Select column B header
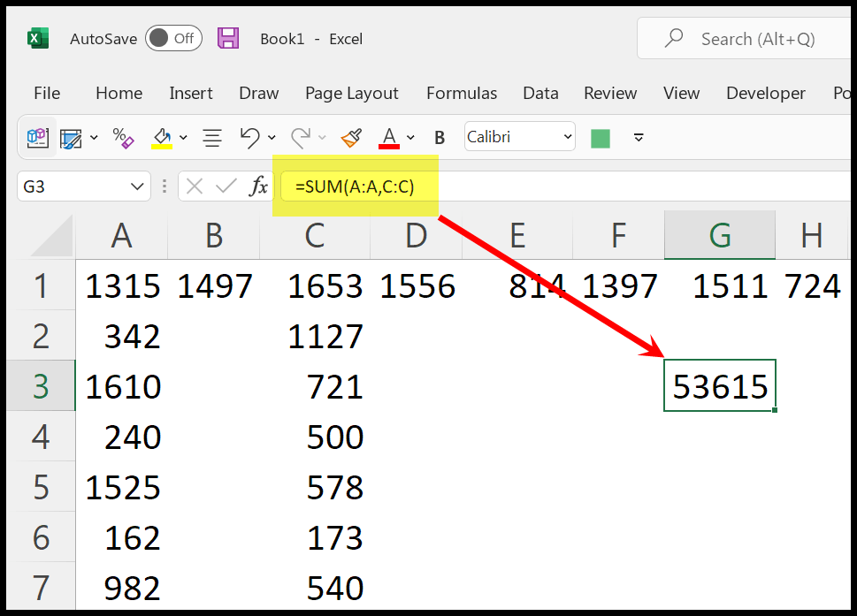This screenshot has height=616, width=857. [214, 236]
